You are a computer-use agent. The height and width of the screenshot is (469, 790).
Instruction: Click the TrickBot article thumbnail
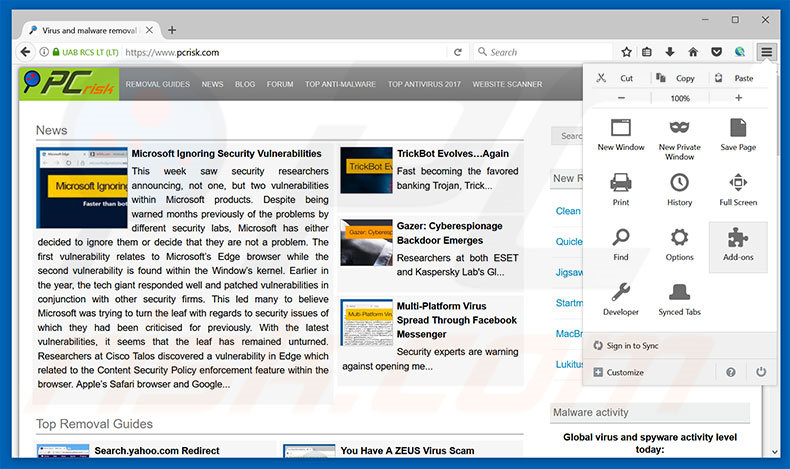click(366, 170)
